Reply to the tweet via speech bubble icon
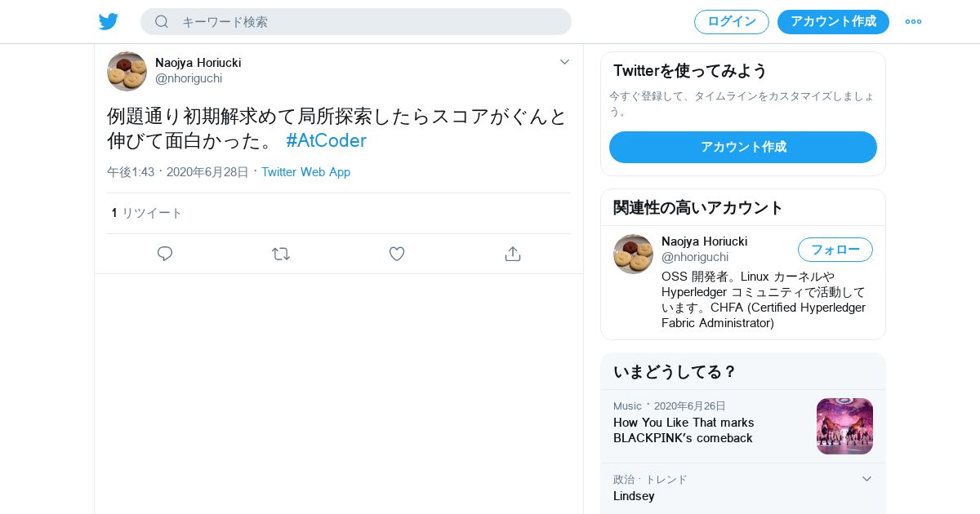980x514 pixels. tap(165, 254)
